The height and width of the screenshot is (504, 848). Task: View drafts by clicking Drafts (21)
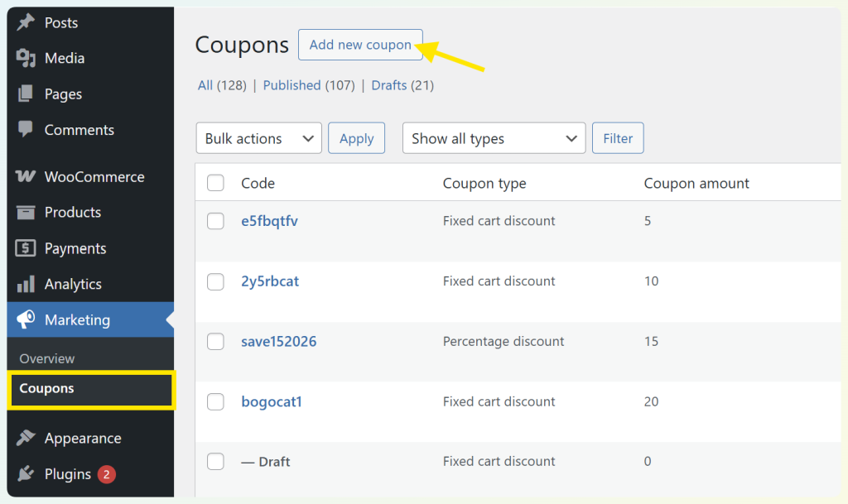pos(389,85)
